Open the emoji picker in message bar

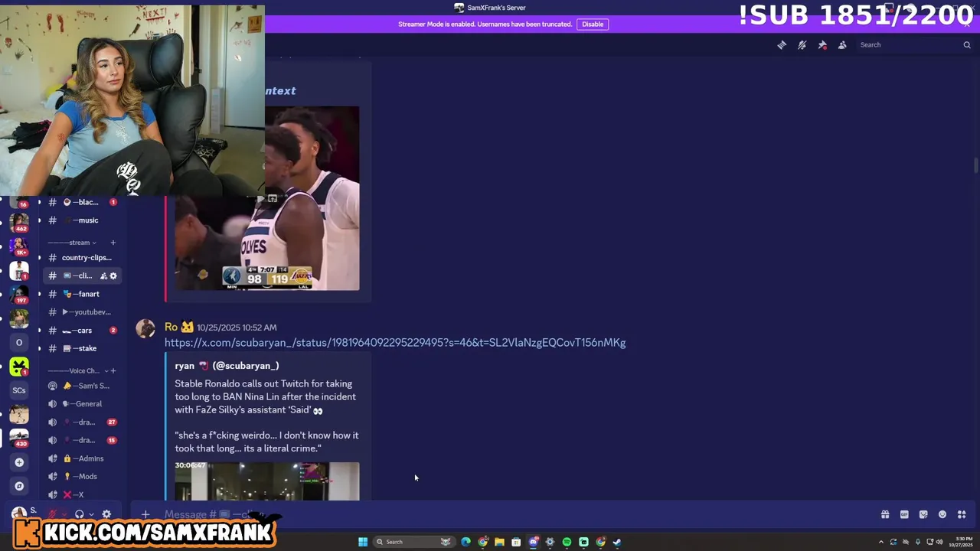(x=942, y=514)
